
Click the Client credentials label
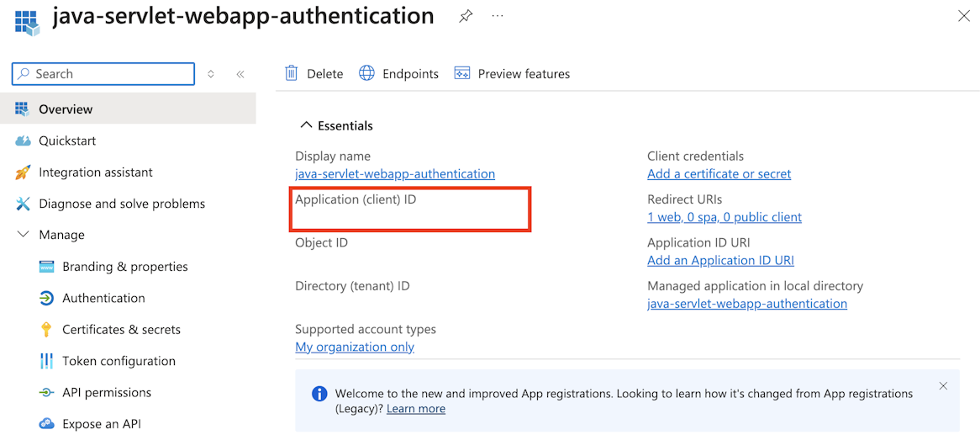coord(696,156)
